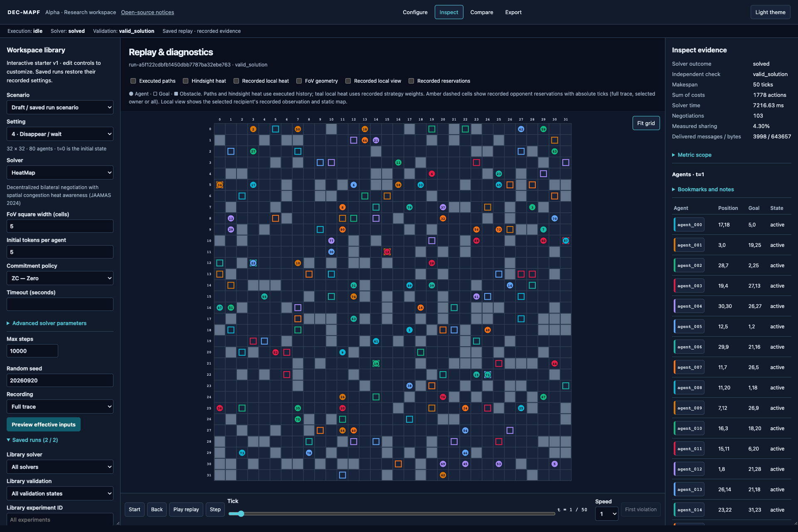Open the Recording dropdown showing Full trace
The height and width of the screenshot is (532, 798).
pyautogui.click(x=60, y=406)
